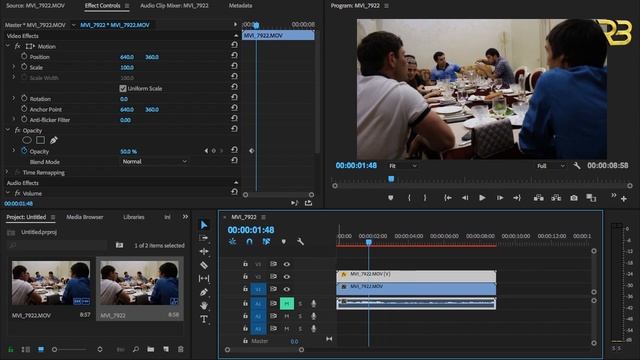Click Extract button in Program monitor
The width and height of the screenshot is (640, 360).
tap(556, 198)
